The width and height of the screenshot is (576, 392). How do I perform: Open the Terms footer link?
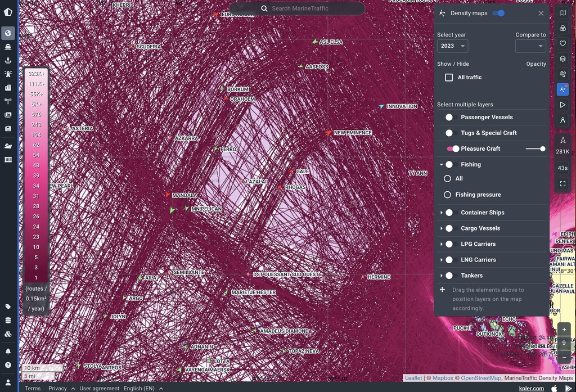point(33,388)
